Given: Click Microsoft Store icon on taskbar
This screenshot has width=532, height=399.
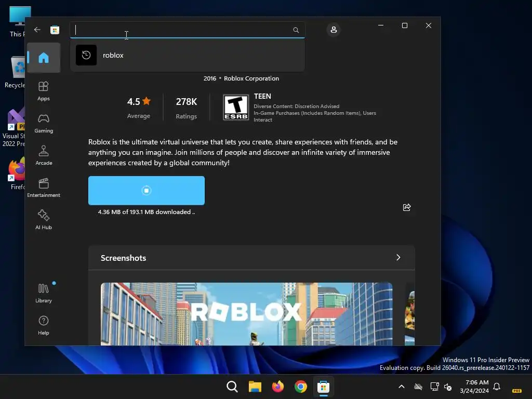Looking at the screenshot, I should 323,387.
